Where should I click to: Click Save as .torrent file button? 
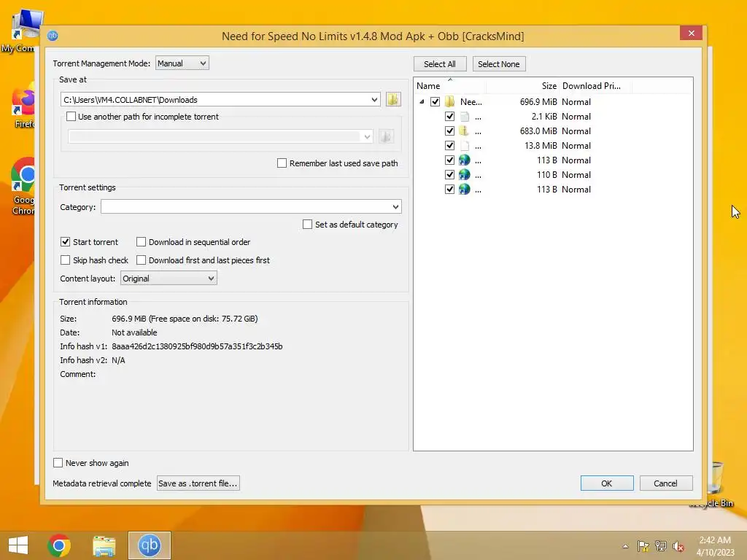click(x=198, y=483)
